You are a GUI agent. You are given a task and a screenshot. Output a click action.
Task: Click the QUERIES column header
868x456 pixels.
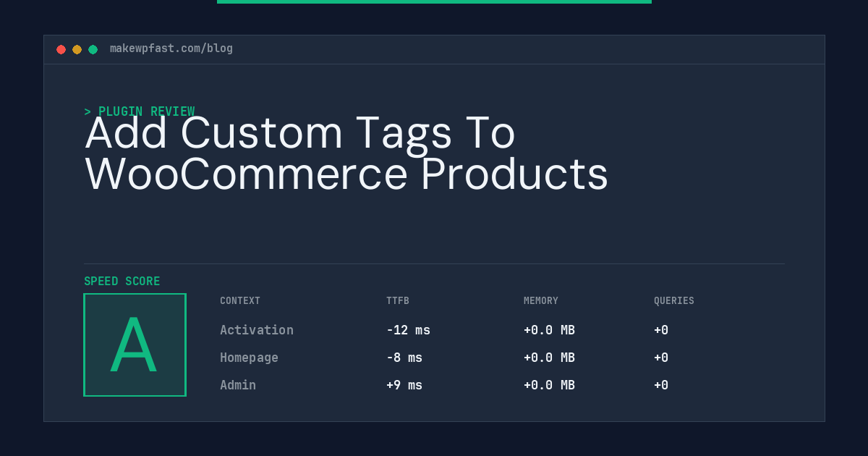(x=674, y=300)
